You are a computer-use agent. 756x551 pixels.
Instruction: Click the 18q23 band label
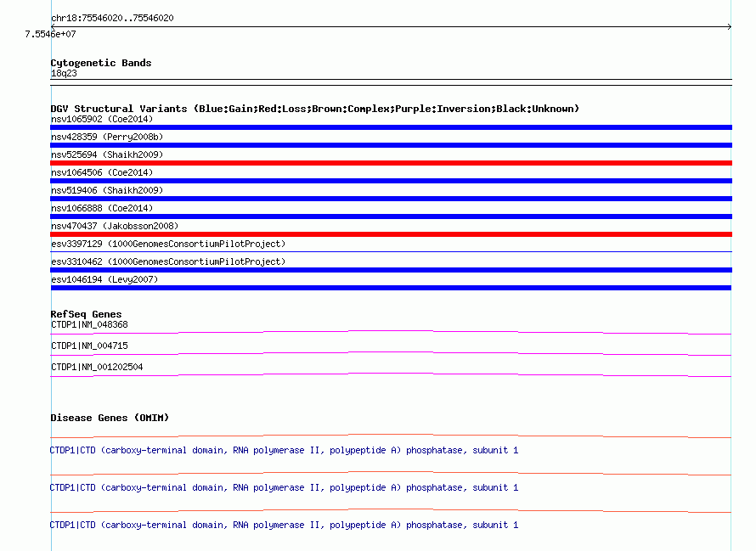click(x=64, y=73)
